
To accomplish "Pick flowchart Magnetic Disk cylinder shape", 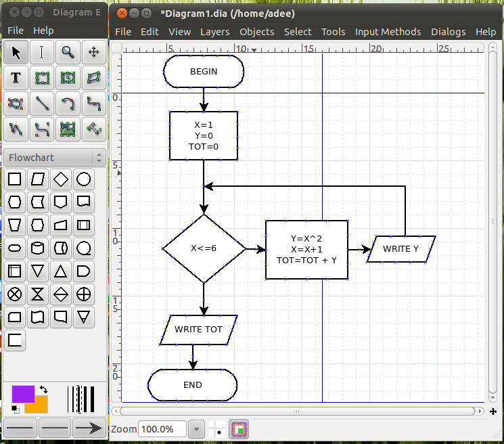I will pyautogui.click(x=38, y=248).
